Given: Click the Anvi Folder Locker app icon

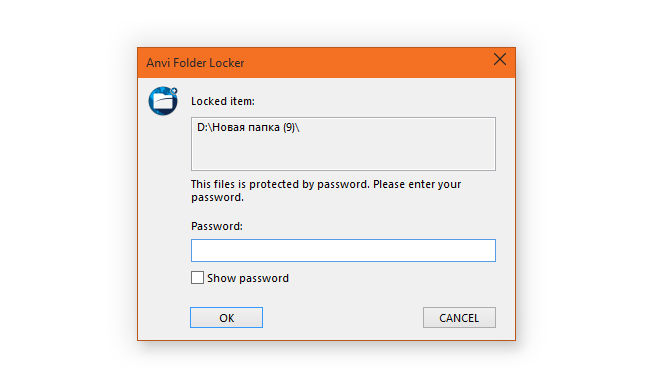Looking at the screenshot, I should tap(163, 101).
